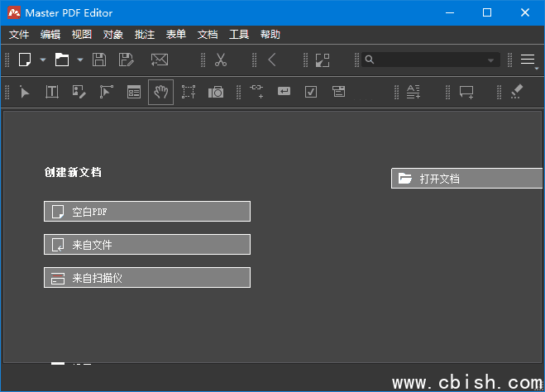
Task: Open the 文件 menu
Action: click(19, 35)
